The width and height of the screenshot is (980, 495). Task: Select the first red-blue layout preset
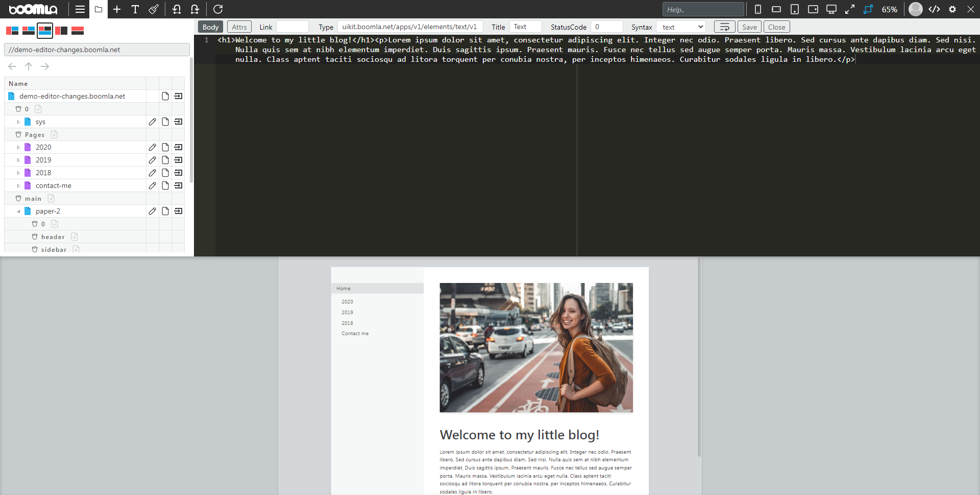click(12, 31)
